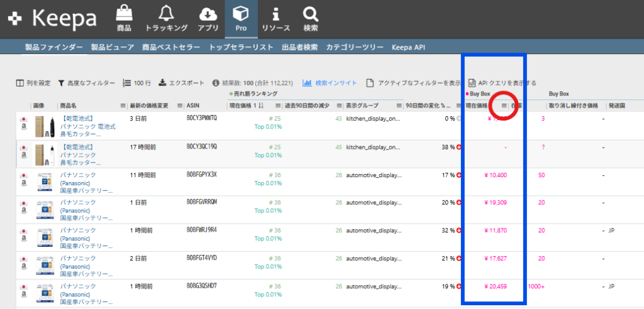This screenshot has height=309, width=644.
Task: Open ASIN B0CY3PWWTQ product row
Action: point(201,118)
